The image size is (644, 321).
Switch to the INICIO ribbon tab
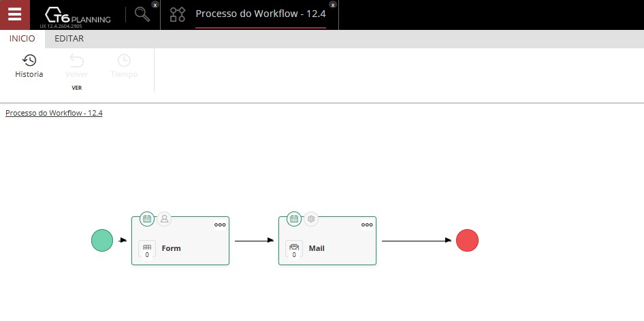click(22, 39)
